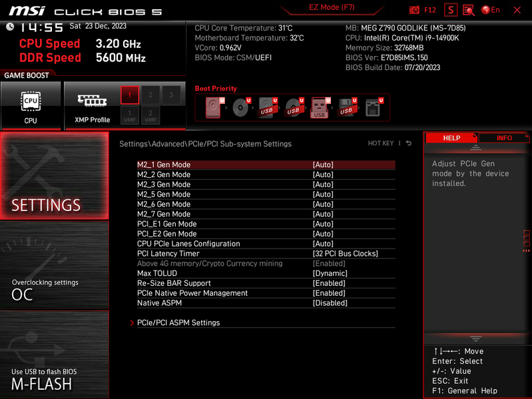
Task: Change Max TOLUD Dynamic value
Action: pos(330,273)
